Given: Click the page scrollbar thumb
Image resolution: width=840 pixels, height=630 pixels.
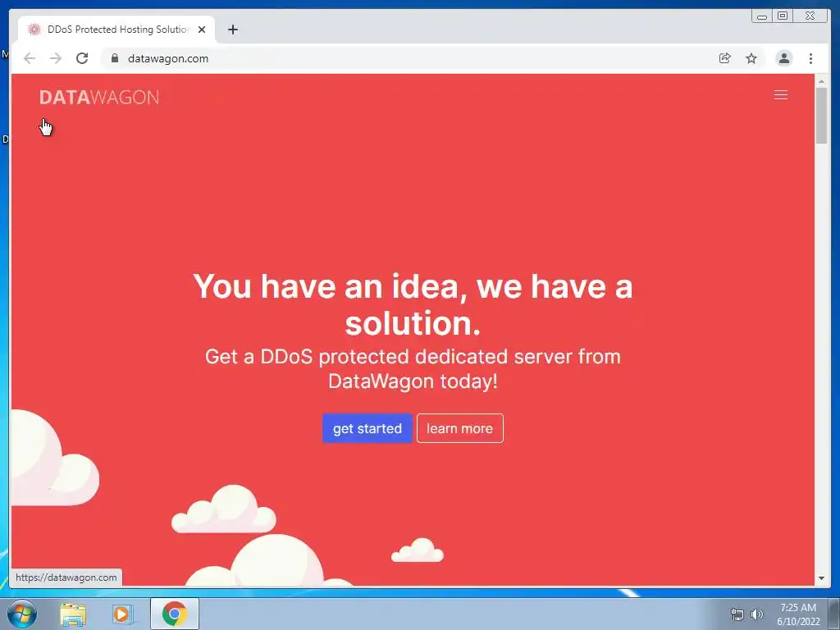Looking at the screenshot, I should (x=821, y=115).
